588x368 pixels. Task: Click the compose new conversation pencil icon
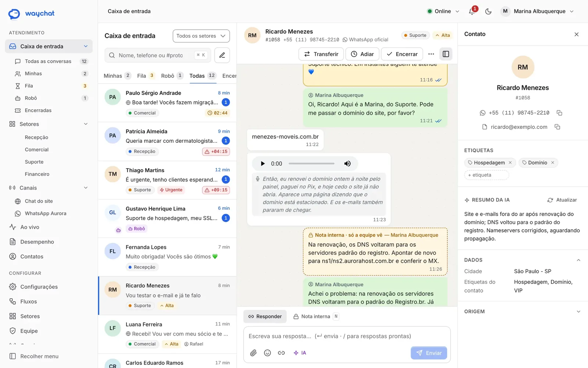pos(222,55)
